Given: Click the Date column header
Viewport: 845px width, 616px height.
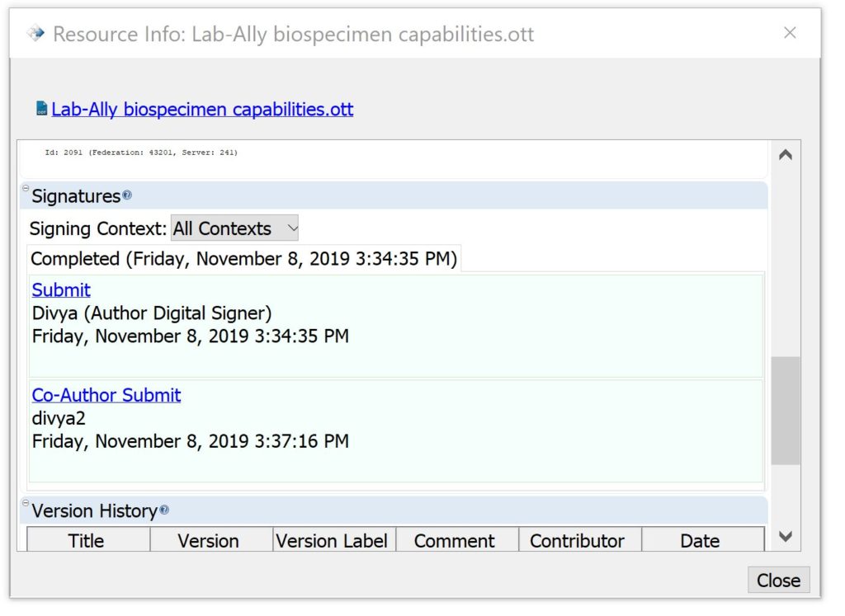Looking at the screenshot, I should click(700, 541).
